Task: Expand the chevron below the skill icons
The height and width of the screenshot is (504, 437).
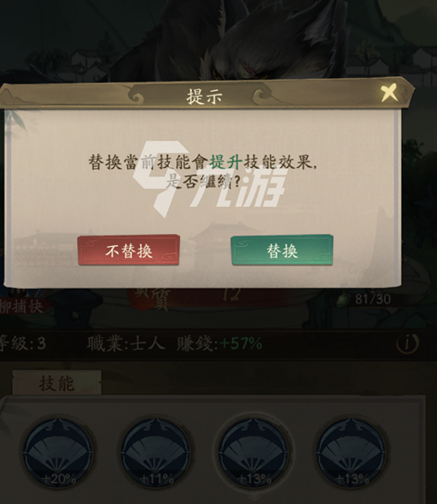Action: [254, 499]
